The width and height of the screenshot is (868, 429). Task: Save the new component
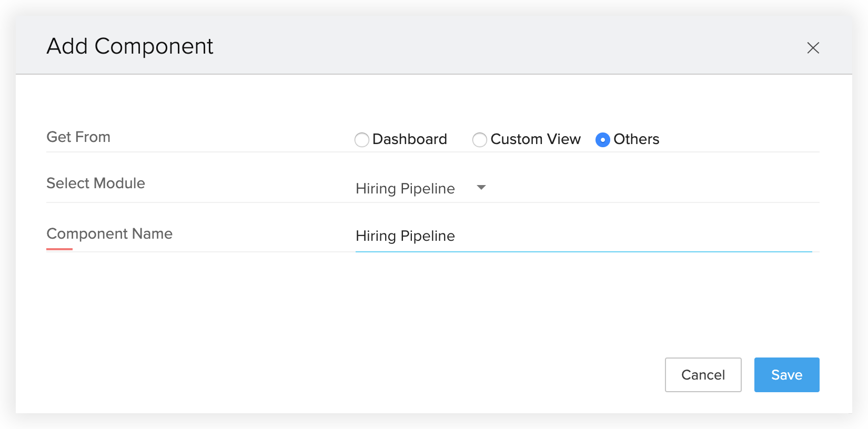pos(786,375)
